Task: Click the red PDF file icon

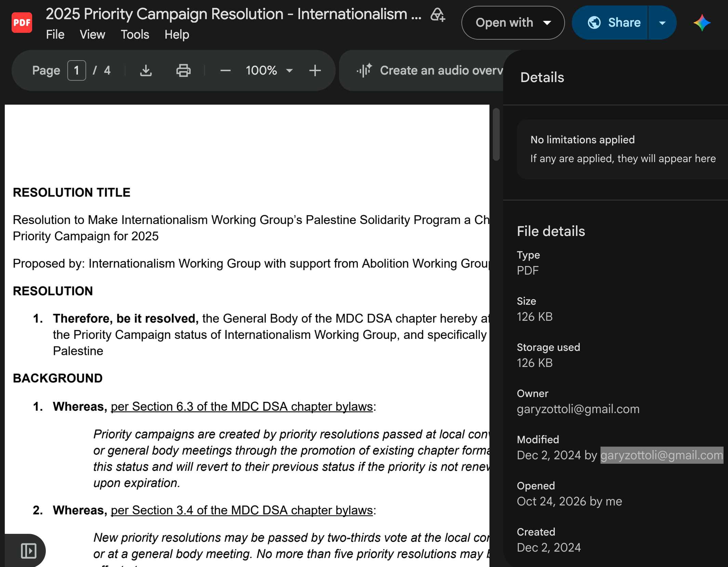Action: point(22,23)
